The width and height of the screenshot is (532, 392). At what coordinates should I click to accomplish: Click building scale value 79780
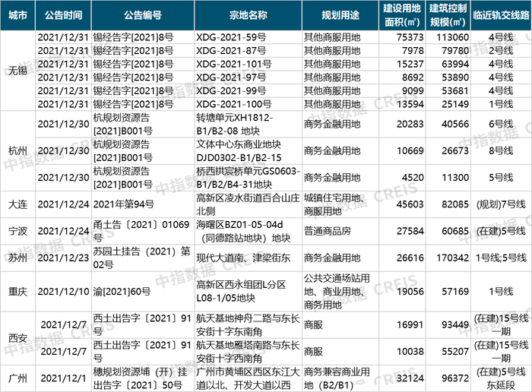[x=455, y=51]
